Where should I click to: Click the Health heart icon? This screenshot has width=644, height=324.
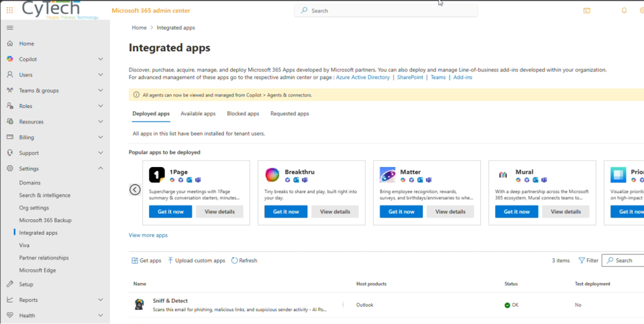pos(10,315)
